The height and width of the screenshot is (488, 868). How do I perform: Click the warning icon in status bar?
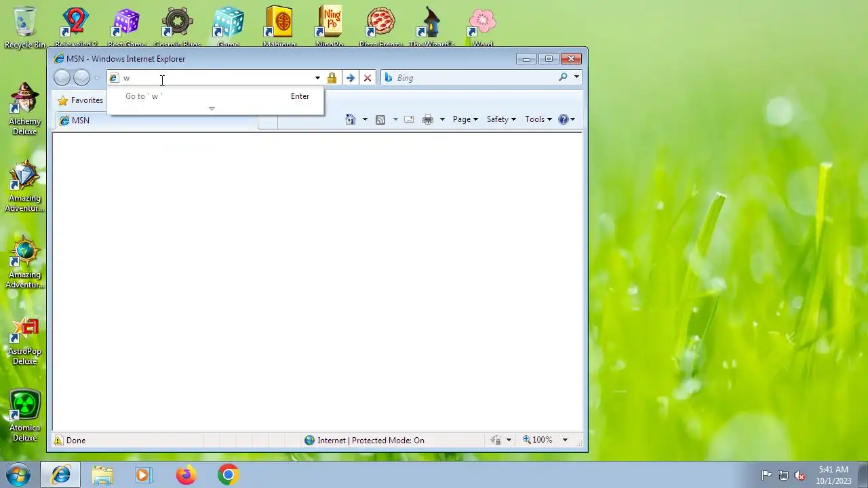click(x=59, y=440)
